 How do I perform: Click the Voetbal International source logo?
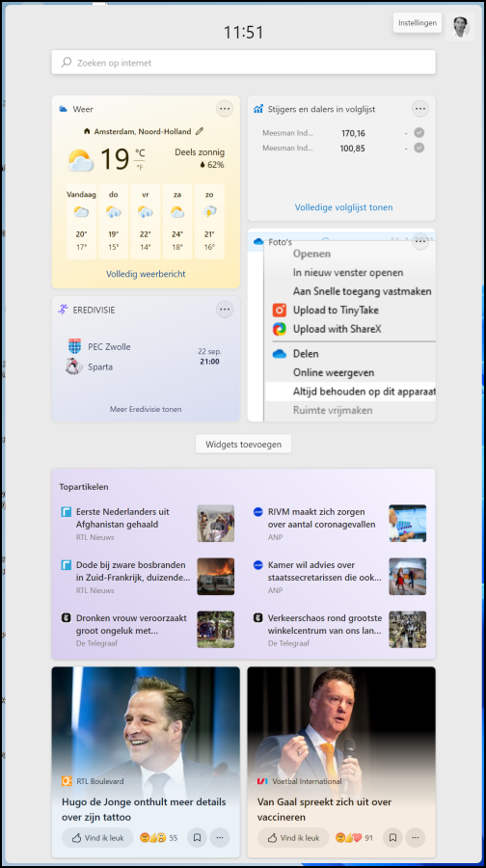pos(262,781)
